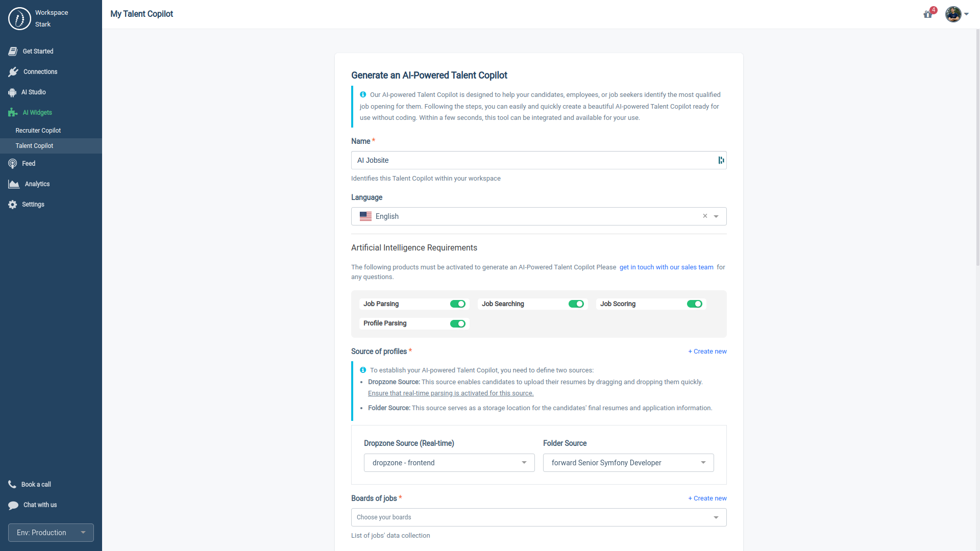Image resolution: width=980 pixels, height=551 pixels.
Task: Click Create new next to Source of profiles
Action: (707, 351)
